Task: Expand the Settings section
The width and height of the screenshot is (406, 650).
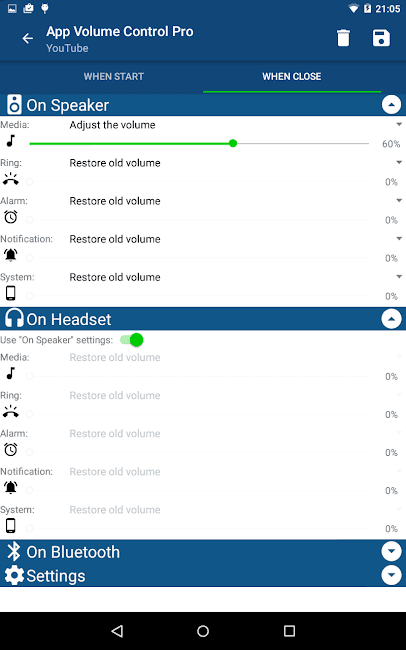Action: [x=391, y=575]
